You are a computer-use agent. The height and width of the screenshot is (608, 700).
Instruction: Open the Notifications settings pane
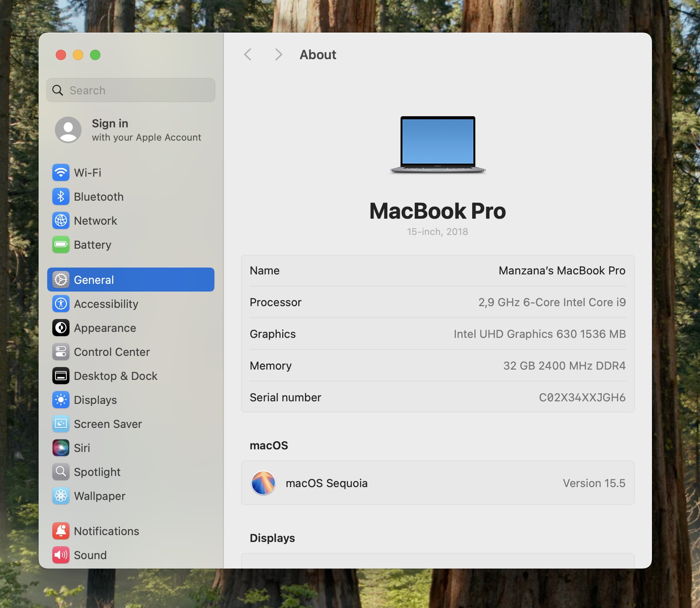point(106,531)
